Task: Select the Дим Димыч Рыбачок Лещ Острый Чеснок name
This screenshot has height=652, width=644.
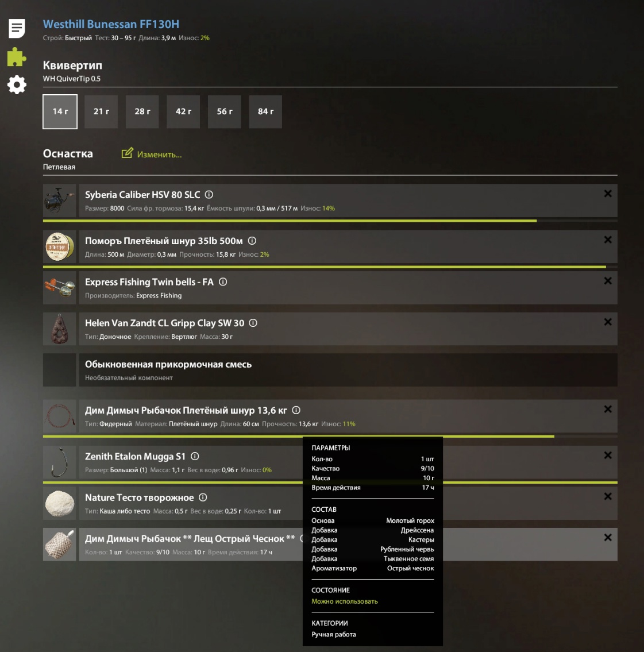Action: tap(190, 539)
